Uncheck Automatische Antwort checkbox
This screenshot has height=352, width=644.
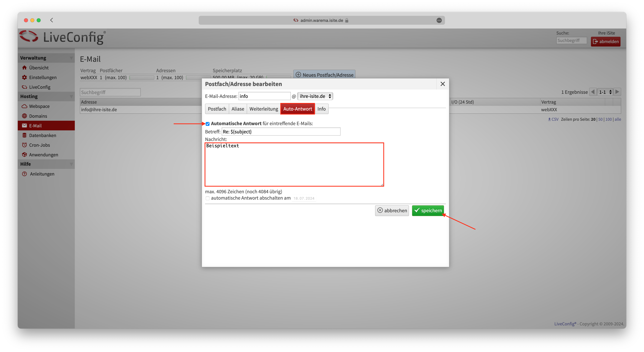tap(207, 124)
